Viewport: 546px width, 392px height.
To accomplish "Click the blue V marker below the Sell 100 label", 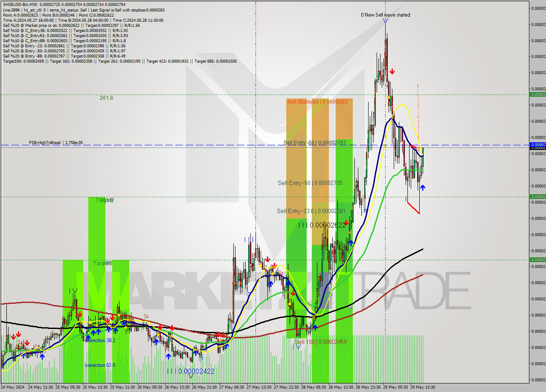I will [298, 346].
